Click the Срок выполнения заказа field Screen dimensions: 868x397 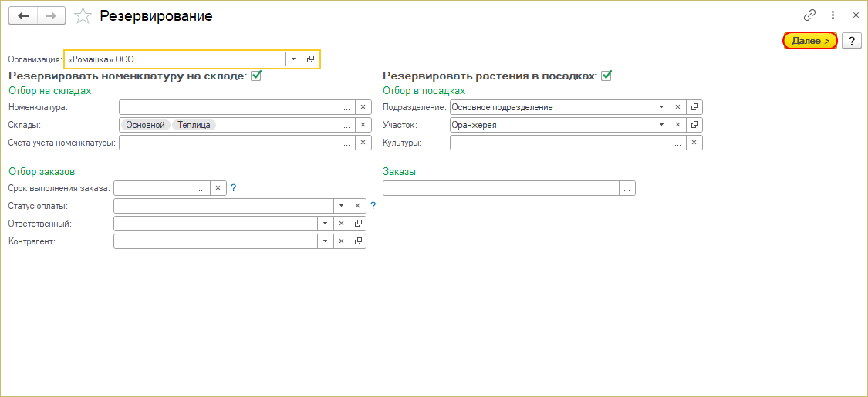154,188
